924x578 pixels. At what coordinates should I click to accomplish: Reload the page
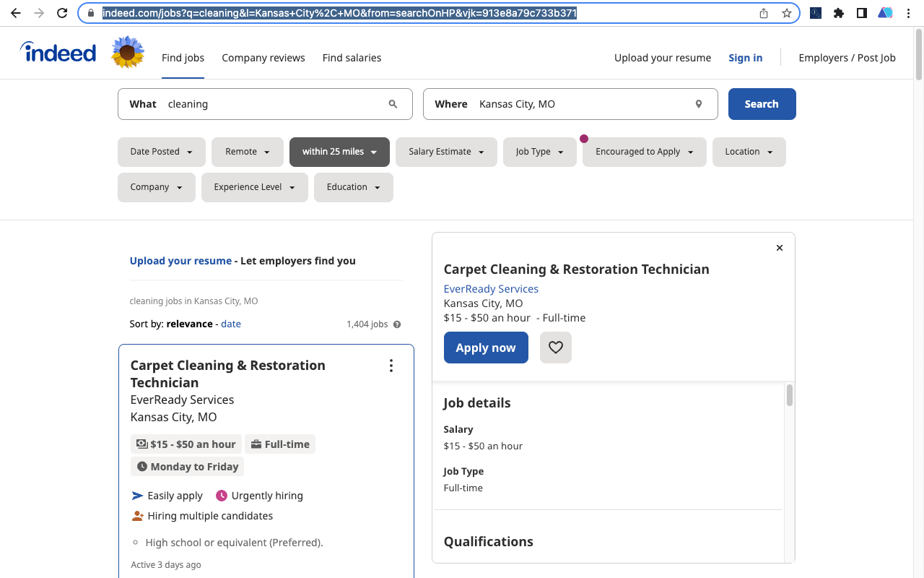coord(62,13)
